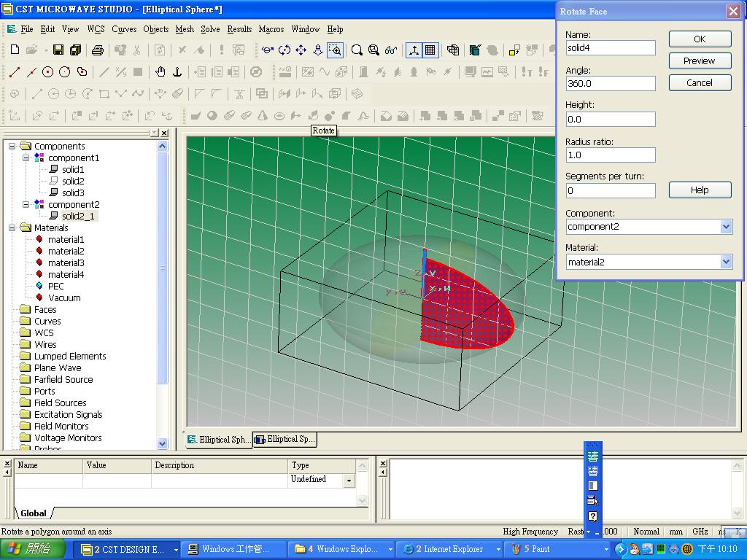Select the Rotate view tool

(267, 50)
